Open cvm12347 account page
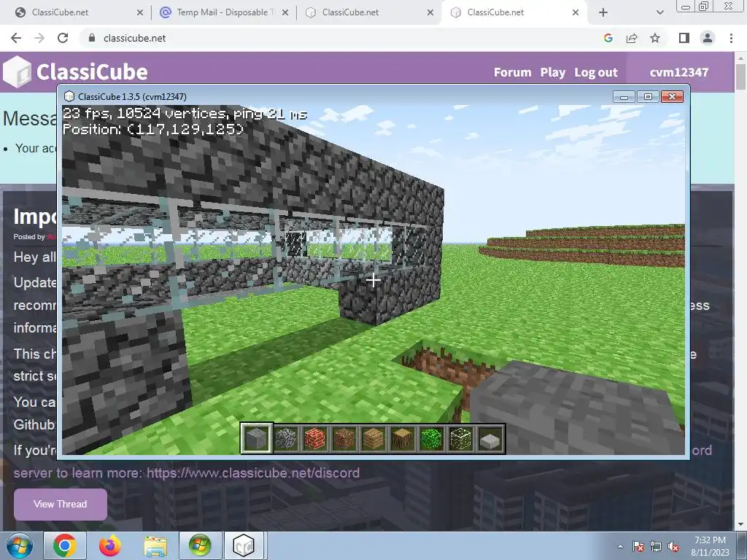This screenshot has height=560, width=747. coord(679,72)
